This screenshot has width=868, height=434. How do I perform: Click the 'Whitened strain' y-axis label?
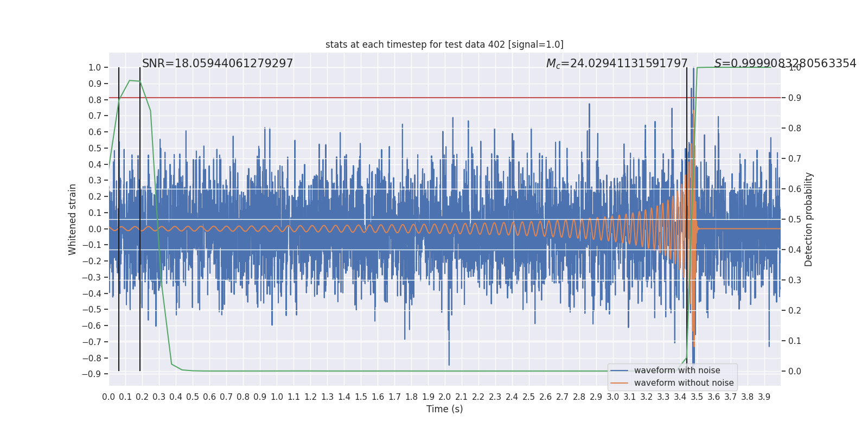73,219
